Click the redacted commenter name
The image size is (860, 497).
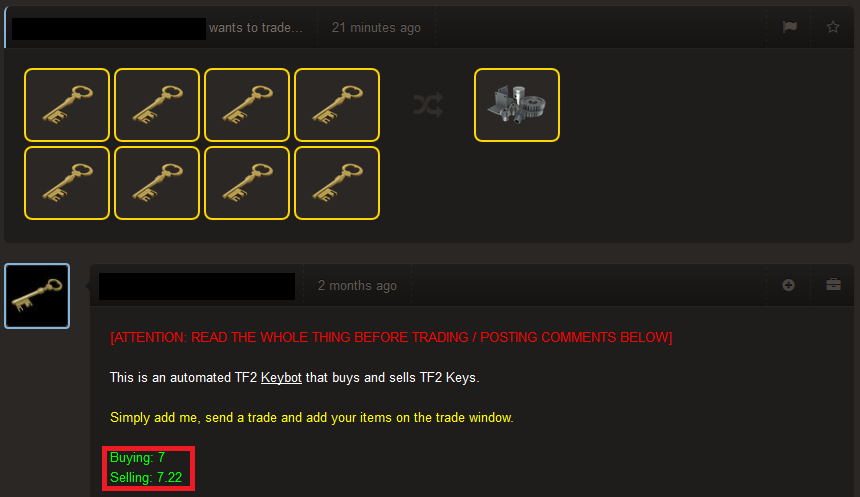197,286
